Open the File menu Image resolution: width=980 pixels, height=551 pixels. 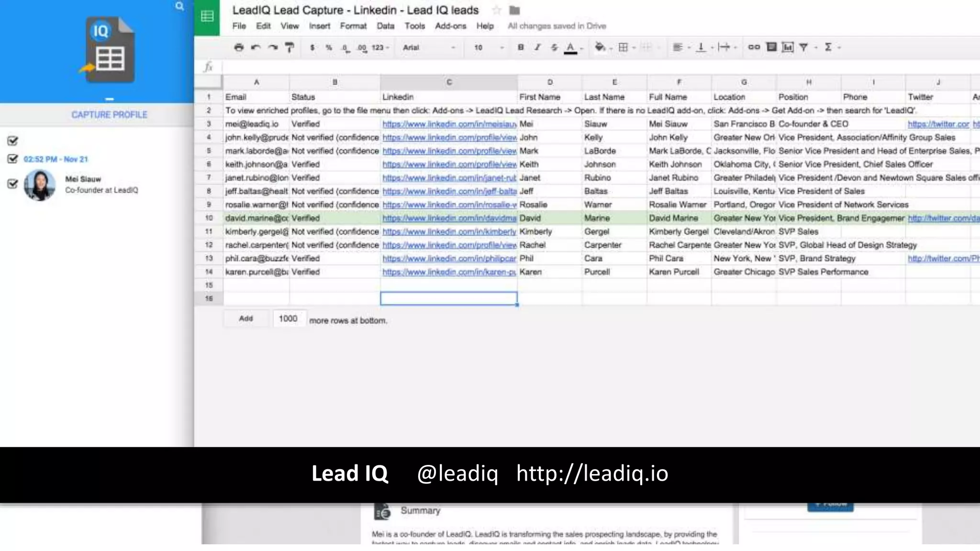pyautogui.click(x=239, y=26)
